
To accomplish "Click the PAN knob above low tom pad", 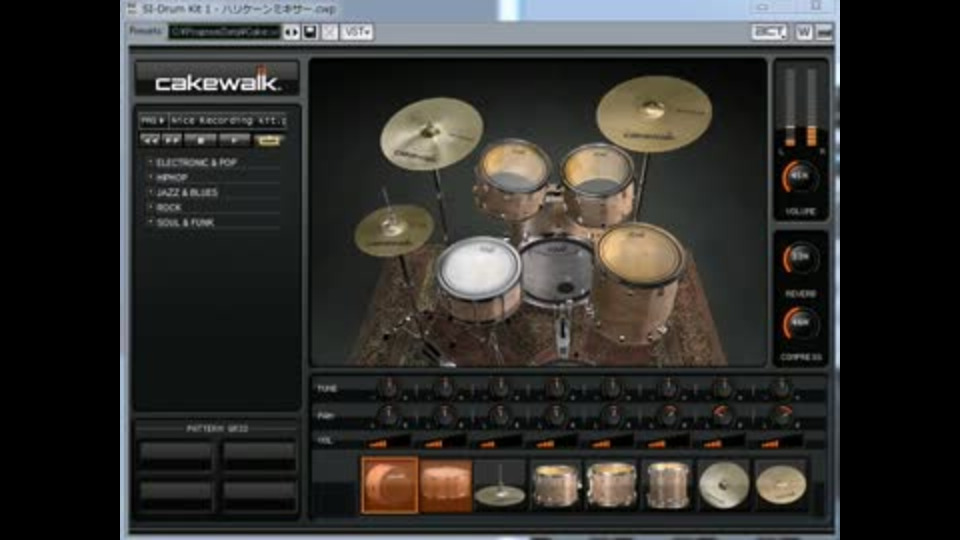I will click(x=668, y=415).
